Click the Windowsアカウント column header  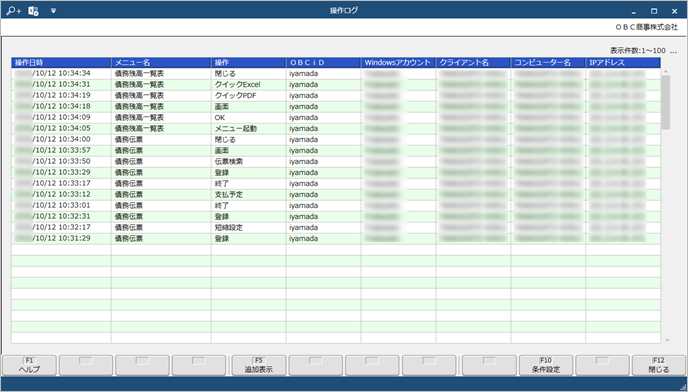pyautogui.click(x=398, y=63)
